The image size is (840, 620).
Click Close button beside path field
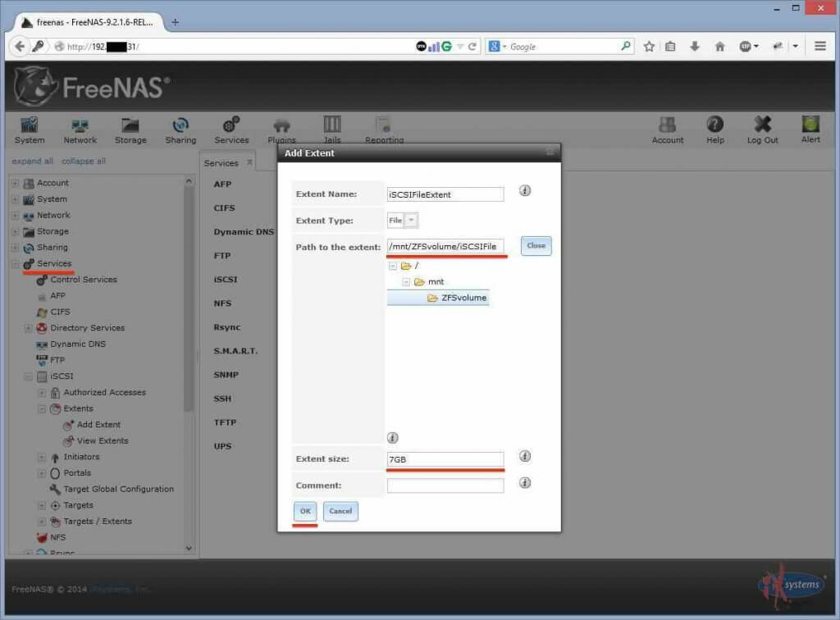click(536, 246)
